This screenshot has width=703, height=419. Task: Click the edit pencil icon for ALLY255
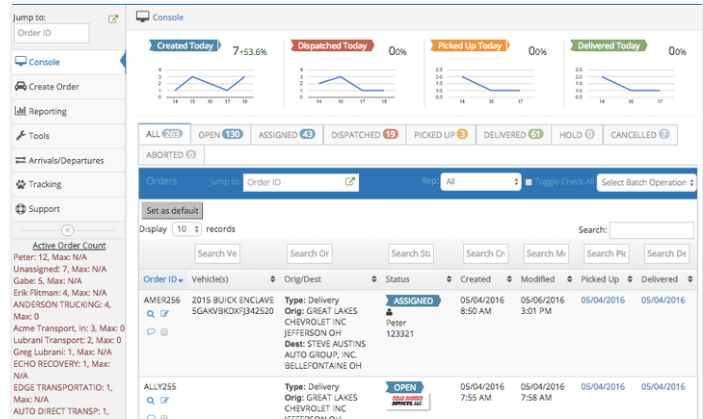165,401
